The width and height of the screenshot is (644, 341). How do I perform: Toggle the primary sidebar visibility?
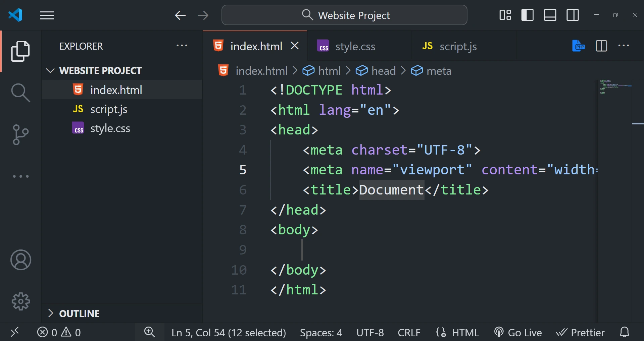[527, 15]
